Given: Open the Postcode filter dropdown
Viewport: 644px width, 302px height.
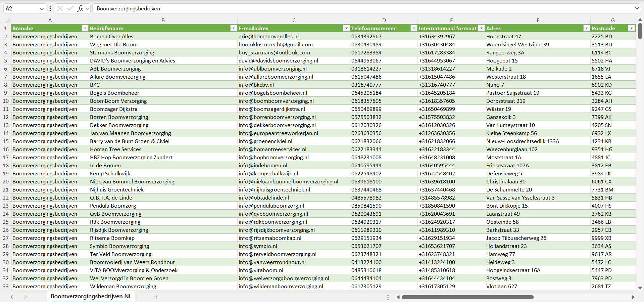Looking at the screenshot, I should 631,29.
